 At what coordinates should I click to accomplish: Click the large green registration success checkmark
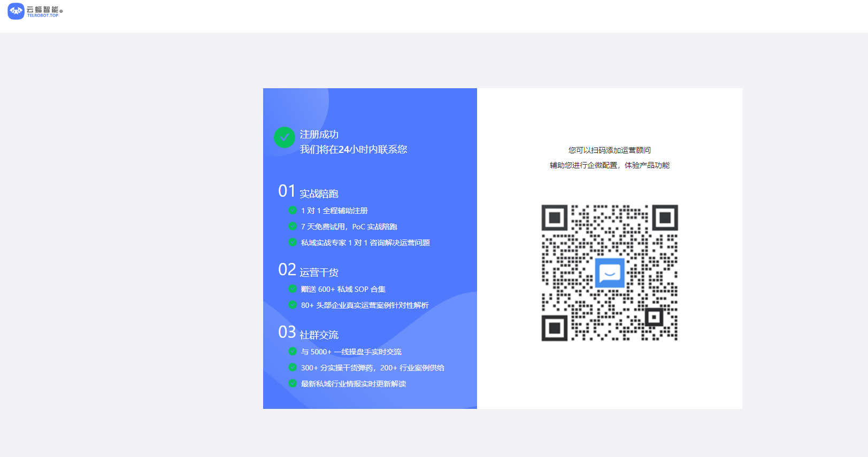[x=285, y=137]
